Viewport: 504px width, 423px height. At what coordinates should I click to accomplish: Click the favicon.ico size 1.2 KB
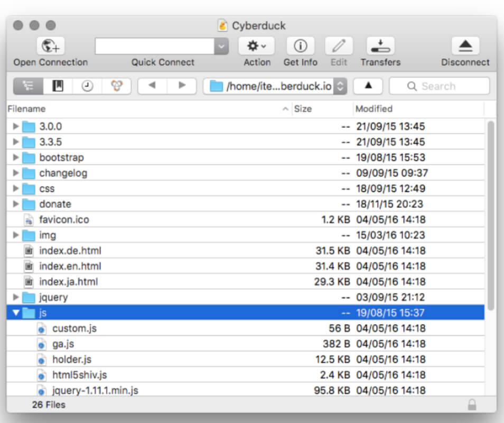[x=335, y=219]
